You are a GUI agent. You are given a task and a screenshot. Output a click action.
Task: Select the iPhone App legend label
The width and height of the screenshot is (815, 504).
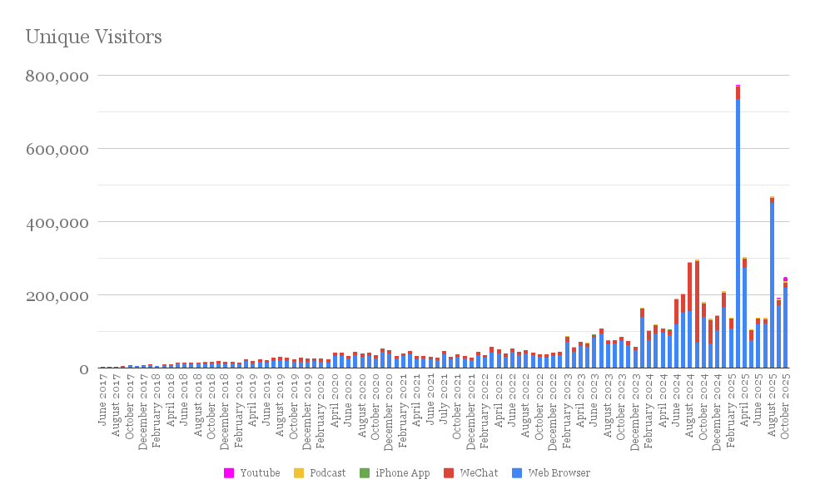tap(402, 473)
